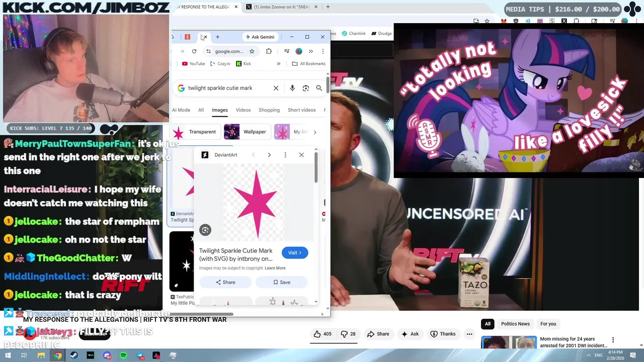Switch to the All results tab
644x362 pixels.
pos(201,110)
